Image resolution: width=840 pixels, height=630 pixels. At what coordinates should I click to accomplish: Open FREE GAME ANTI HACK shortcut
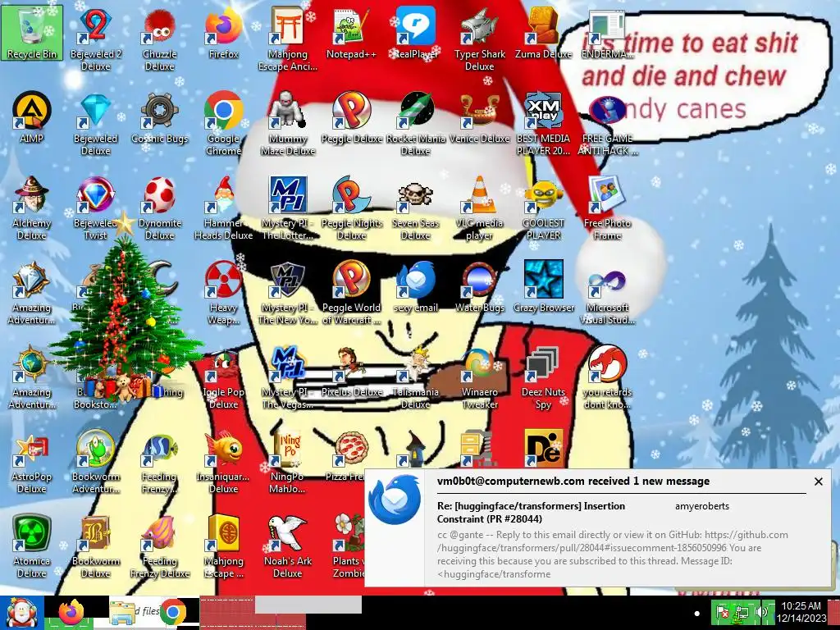click(607, 125)
